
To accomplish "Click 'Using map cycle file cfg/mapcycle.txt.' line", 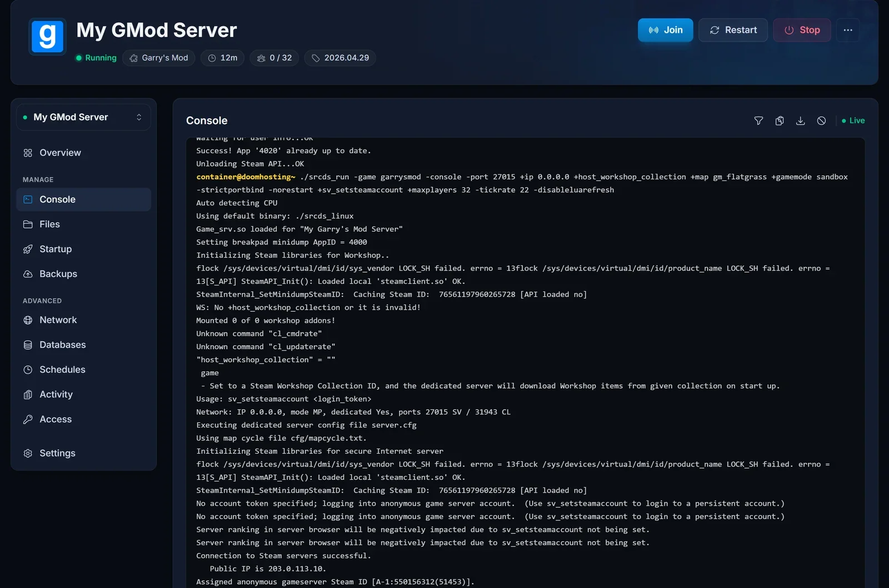I will pyautogui.click(x=281, y=438).
